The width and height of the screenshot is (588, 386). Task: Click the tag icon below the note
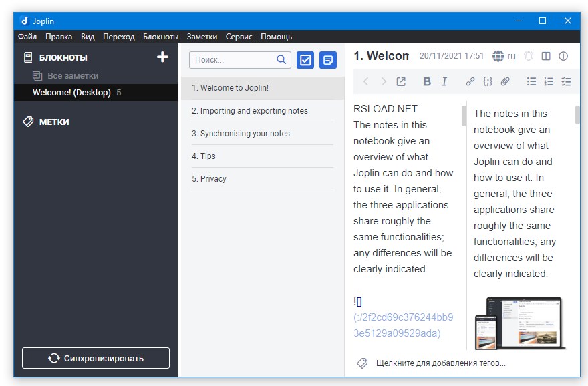point(362,363)
